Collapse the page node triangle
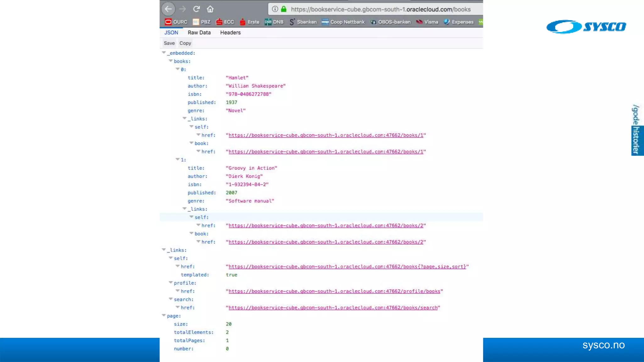Screen dimensions: 644x362 164,315
